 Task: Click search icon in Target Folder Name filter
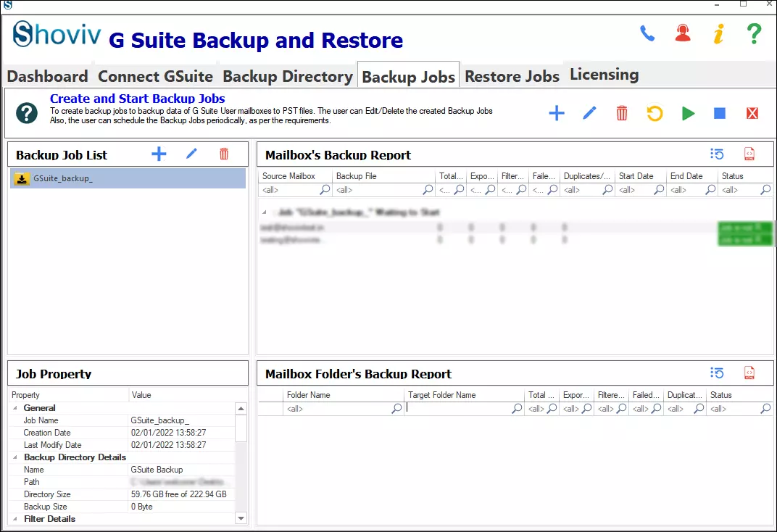point(517,408)
